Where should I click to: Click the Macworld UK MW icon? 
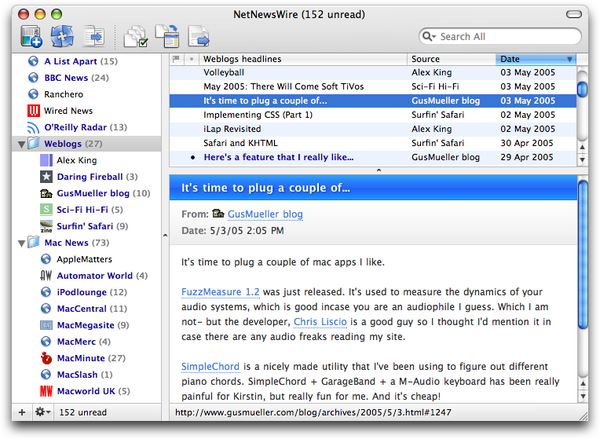(x=46, y=391)
